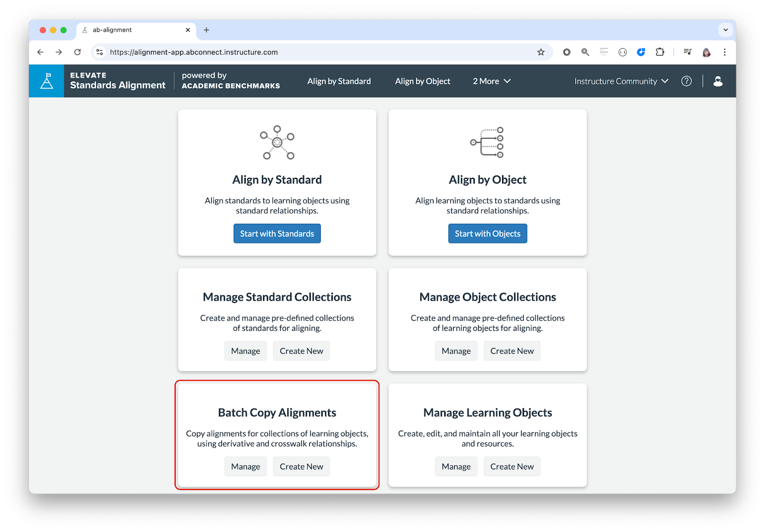Click the Manage Standard Collections heading
The width and height of the screenshot is (765, 532).
pos(277,297)
